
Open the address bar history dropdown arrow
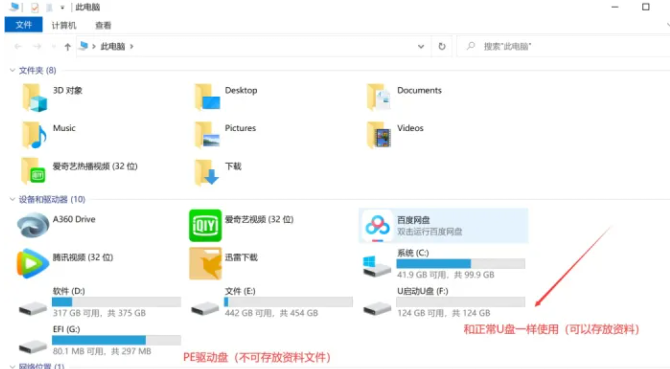click(x=421, y=46)
